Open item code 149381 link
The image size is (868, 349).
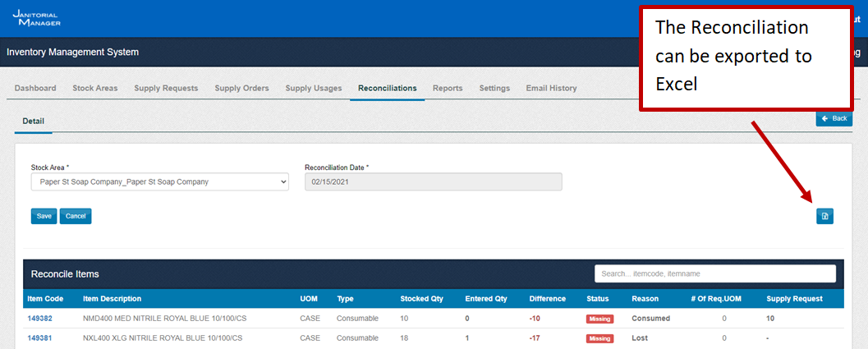click(x=40, y=338)
